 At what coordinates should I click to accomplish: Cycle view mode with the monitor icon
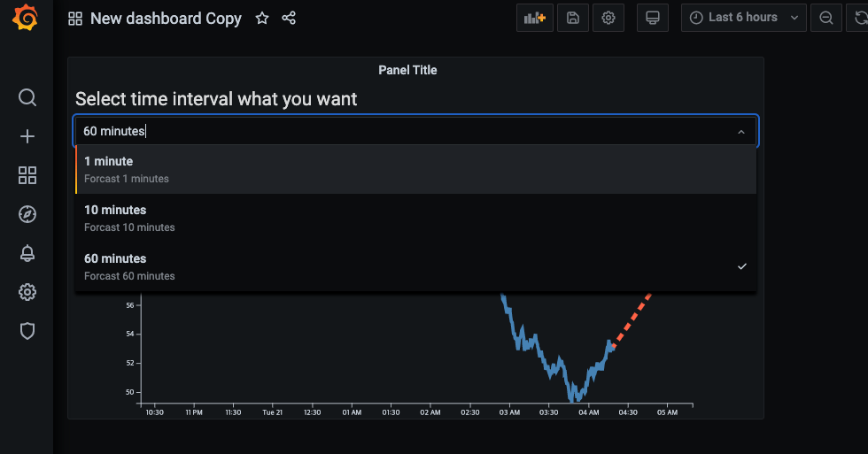coord(653,18)
